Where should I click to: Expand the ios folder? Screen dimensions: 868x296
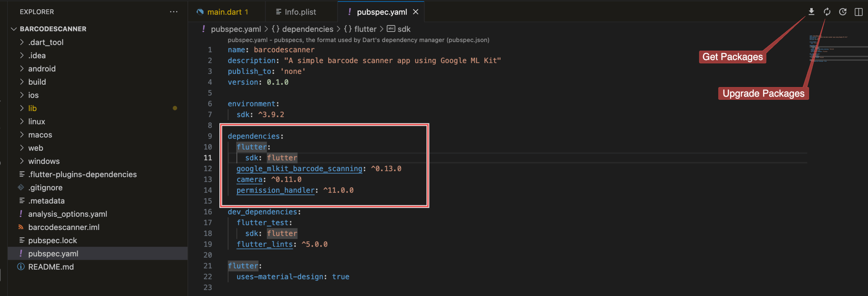(x=98, y=95)
